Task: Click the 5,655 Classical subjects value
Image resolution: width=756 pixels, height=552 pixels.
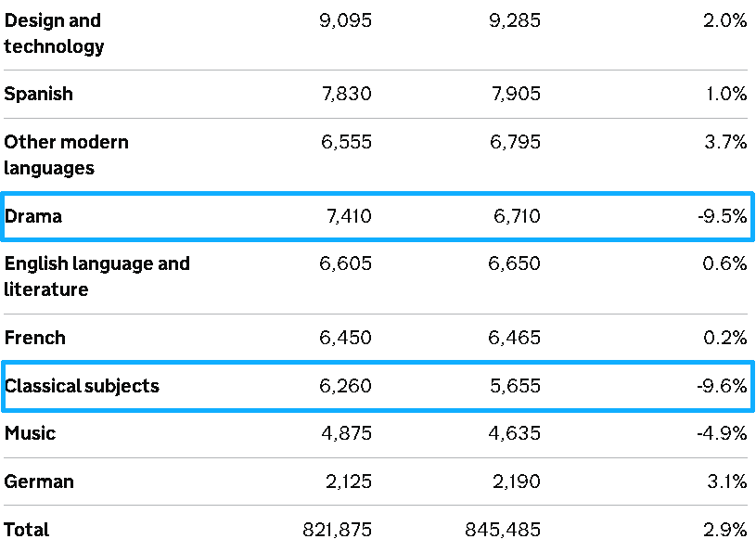Action: click(x=515, y=386)
